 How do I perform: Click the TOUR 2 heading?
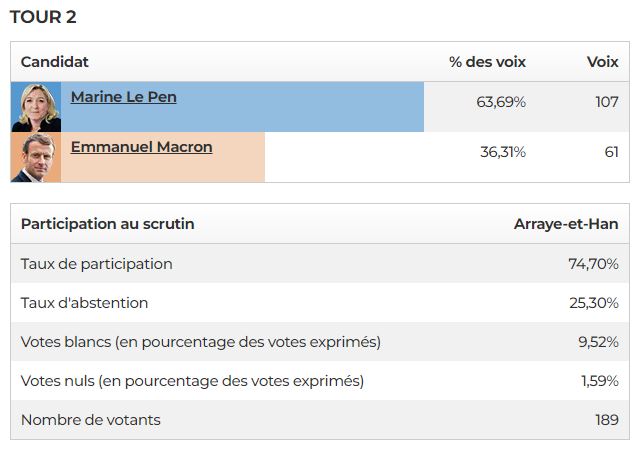tap(43, 17)
